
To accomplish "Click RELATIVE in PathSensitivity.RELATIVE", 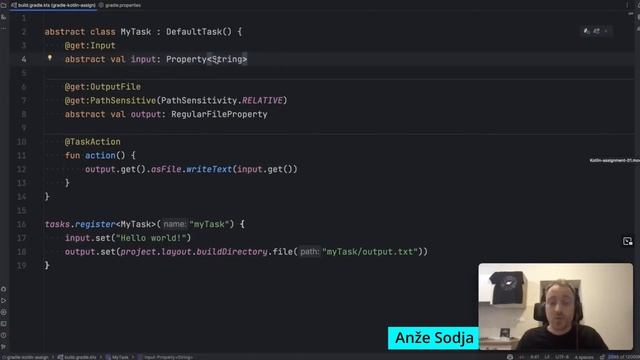I will (262, 100).
